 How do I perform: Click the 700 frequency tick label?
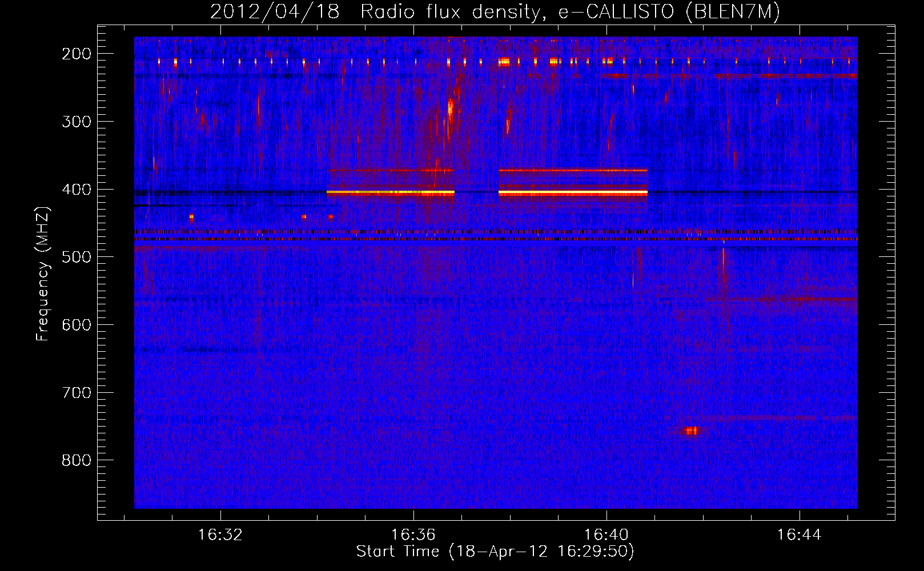click(x=77, y=393)
